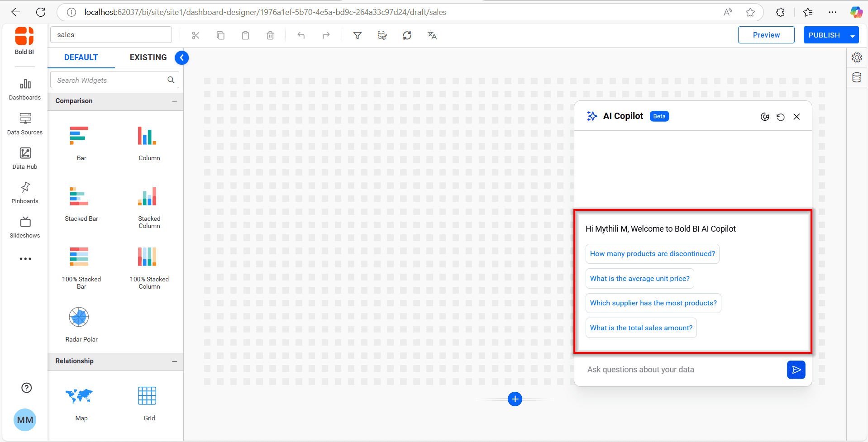Image resolution: width=868 pixels, height=442 pixels.
Task: Collapse the widget panel with arrow
Action: (181, 57)
